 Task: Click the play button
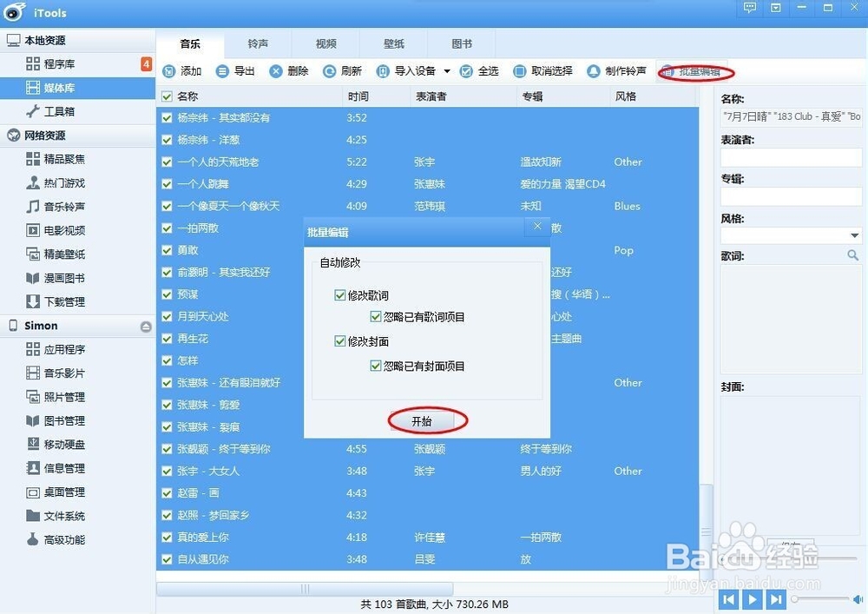(x=753, y=599)
